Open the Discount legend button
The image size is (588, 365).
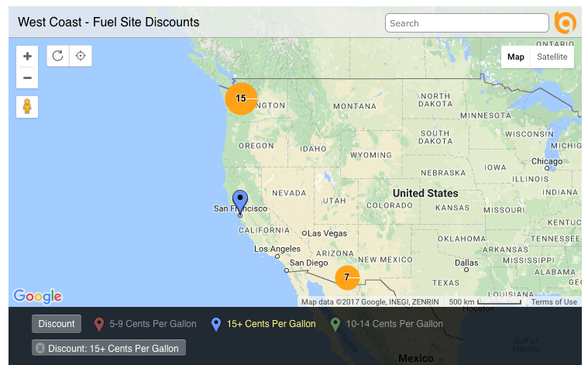pyautogui.click(x=57, y=324)
